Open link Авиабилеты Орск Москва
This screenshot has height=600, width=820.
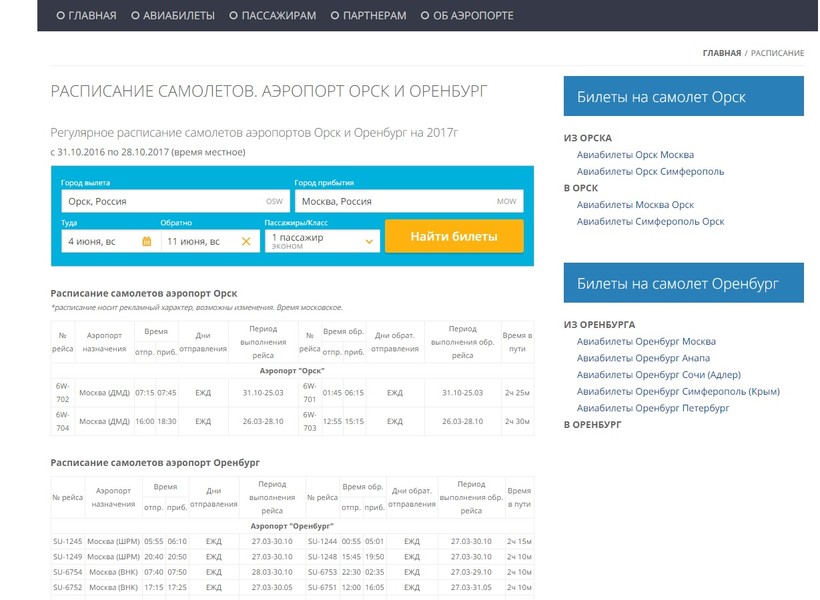pyautogui.click(x=635, y=155)
